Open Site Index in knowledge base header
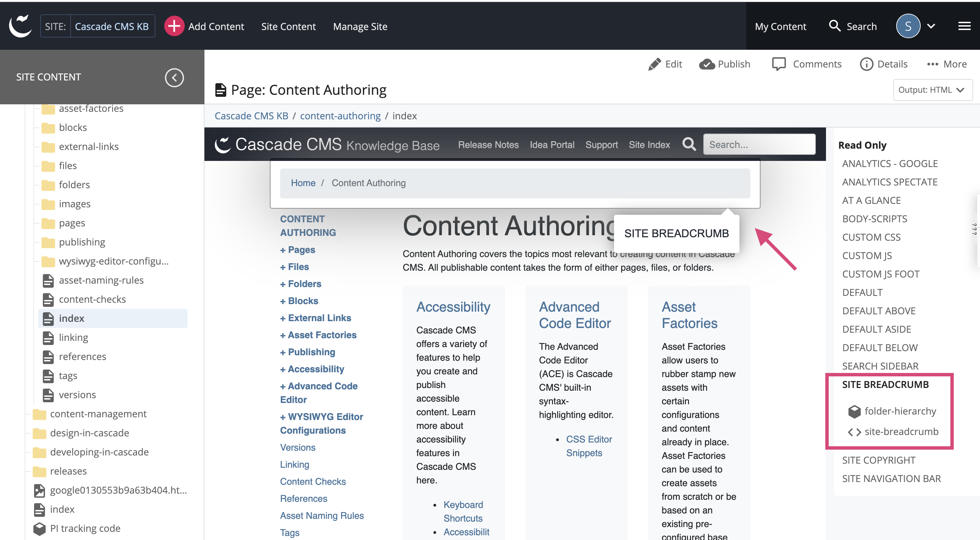980x540 pixels. coord(649,145)
